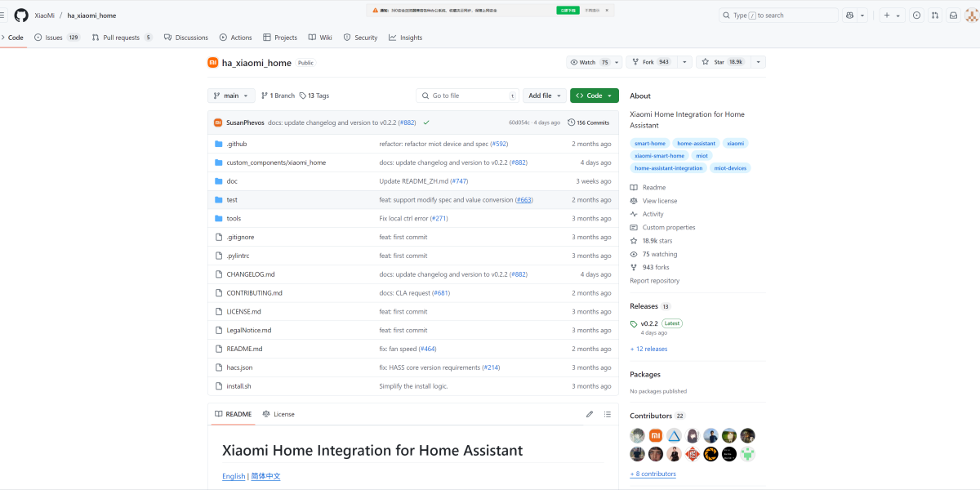Click the second contributor avatar with Mi logo

click(656, 435)
